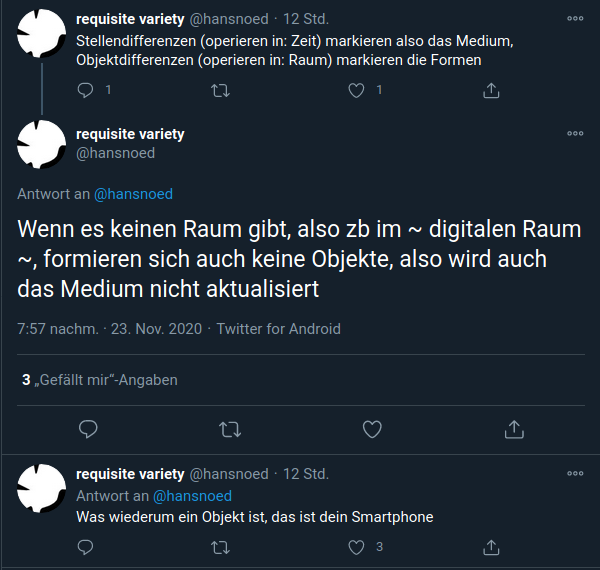Open the main tweet author's profile avatar
The width and height of the screenshot is (600, 570).
tap(41, 144)
